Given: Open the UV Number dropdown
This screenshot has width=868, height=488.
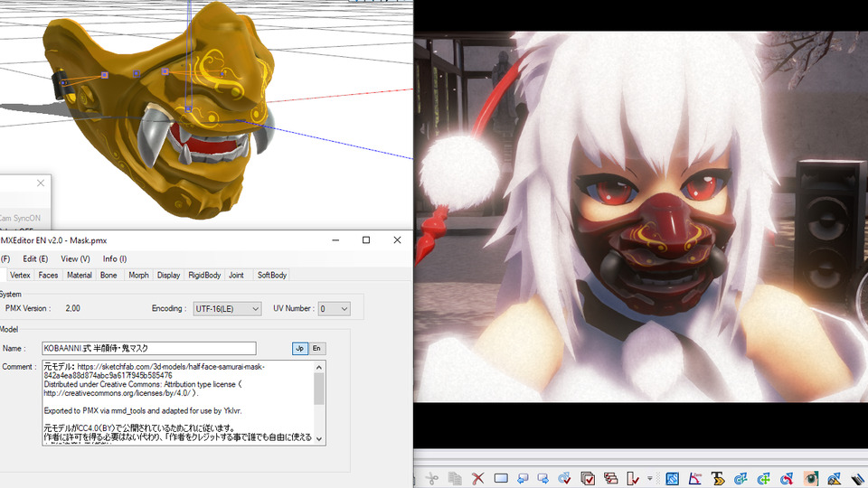Looking at the screenshot, I should (333, 308).
